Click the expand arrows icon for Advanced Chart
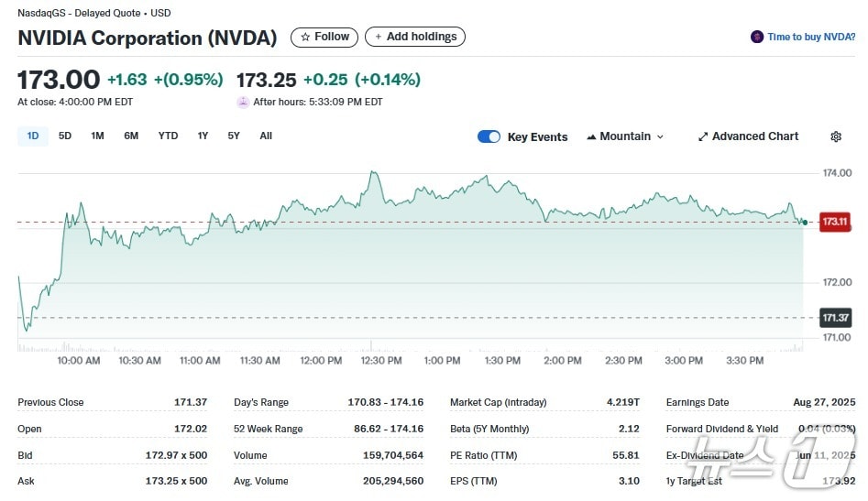The image size is (868, 501). pyautogui.click(x=703, y=136)
